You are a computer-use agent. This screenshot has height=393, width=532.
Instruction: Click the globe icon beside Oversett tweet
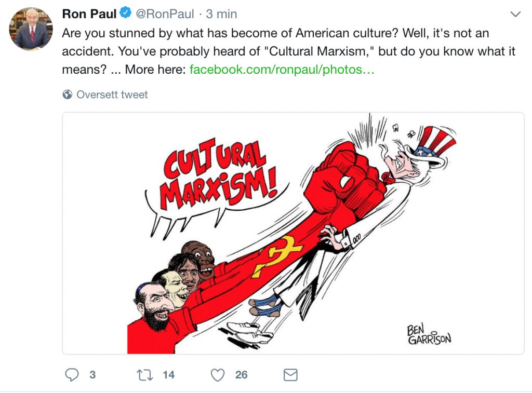point(68,94)
